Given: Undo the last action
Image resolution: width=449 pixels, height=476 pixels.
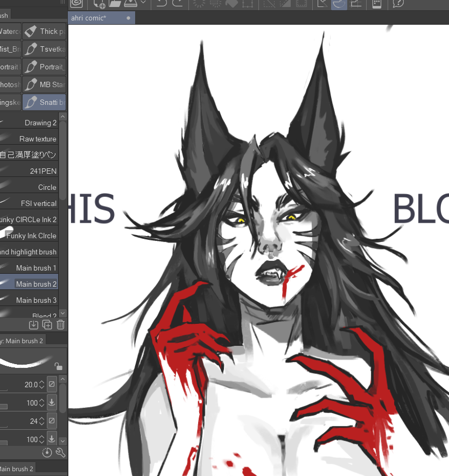Looking at the screenshot, I should pyautogui.click(x=162, y=3).
